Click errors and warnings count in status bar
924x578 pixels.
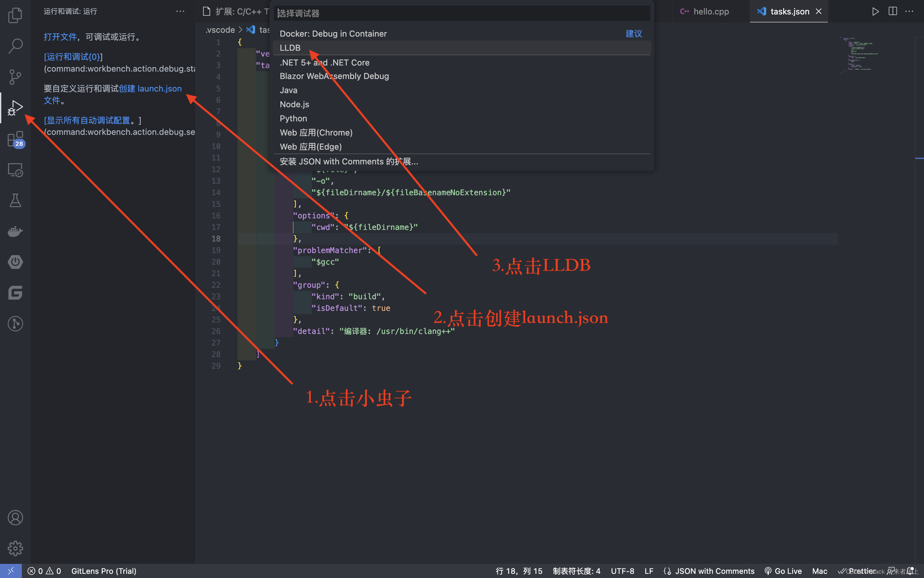coord(44,571)
